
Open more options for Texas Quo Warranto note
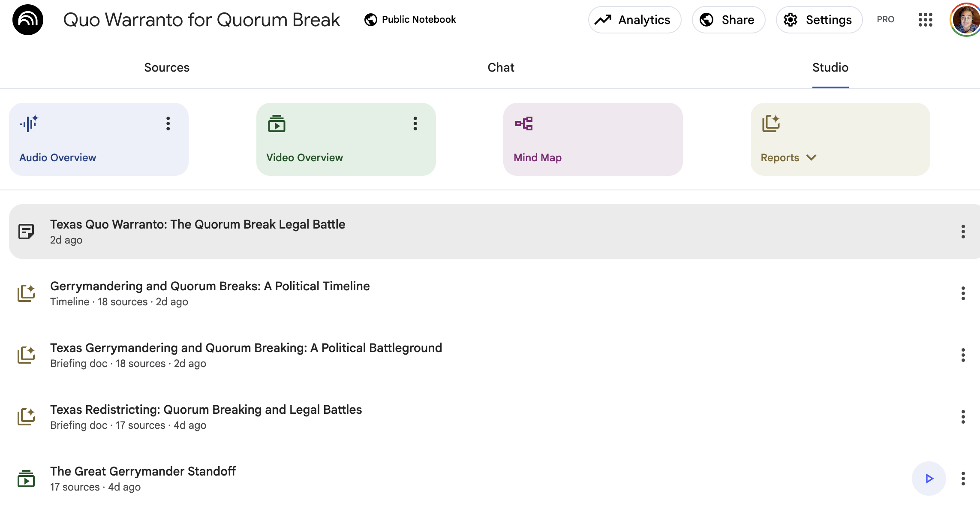click(x=963, y=232)
